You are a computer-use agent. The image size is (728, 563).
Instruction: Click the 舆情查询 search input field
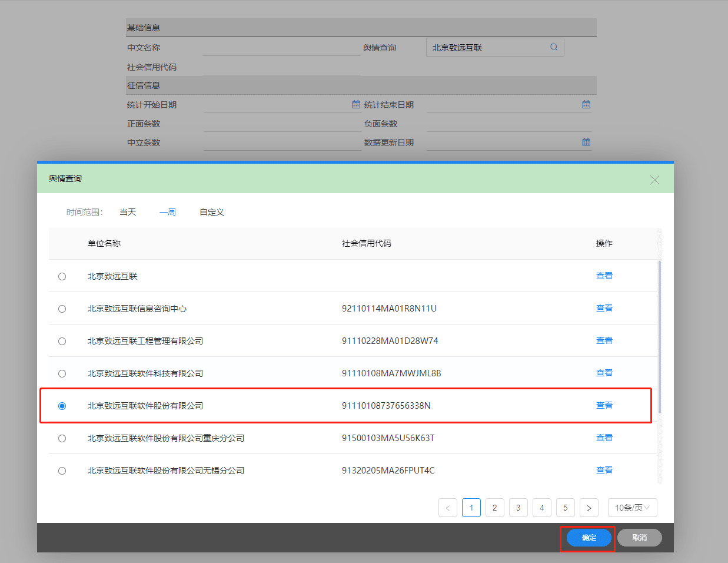click(495, 47)
